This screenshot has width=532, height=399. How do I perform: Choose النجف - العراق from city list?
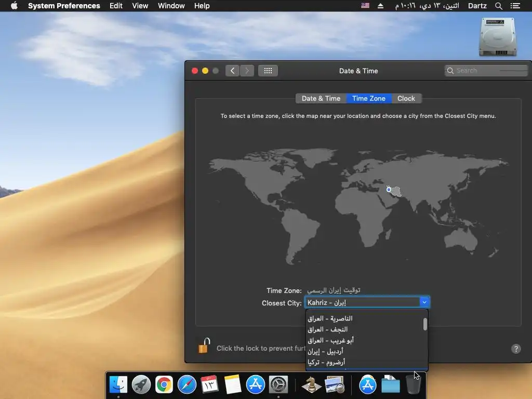point(364,329)
